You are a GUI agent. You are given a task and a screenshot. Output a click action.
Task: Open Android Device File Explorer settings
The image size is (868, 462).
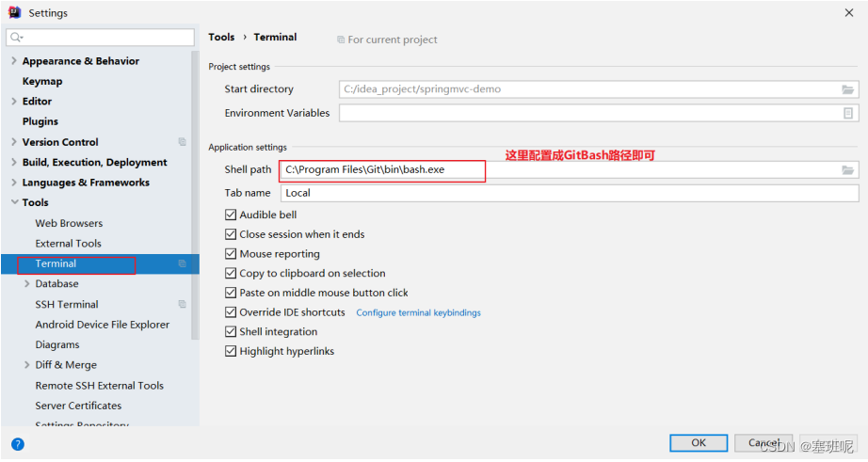[103, 325]
